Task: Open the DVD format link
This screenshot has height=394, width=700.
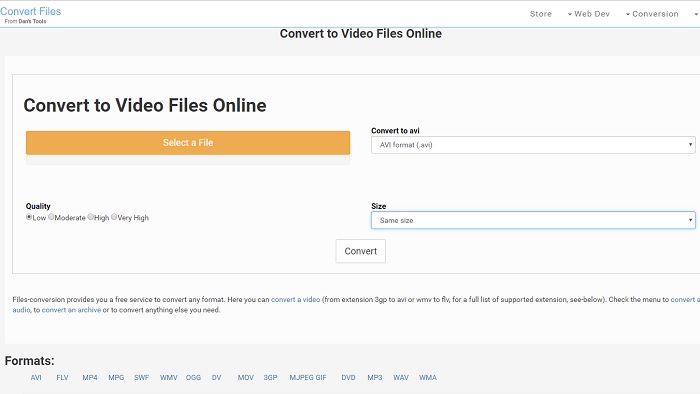Action: [349, 377]
